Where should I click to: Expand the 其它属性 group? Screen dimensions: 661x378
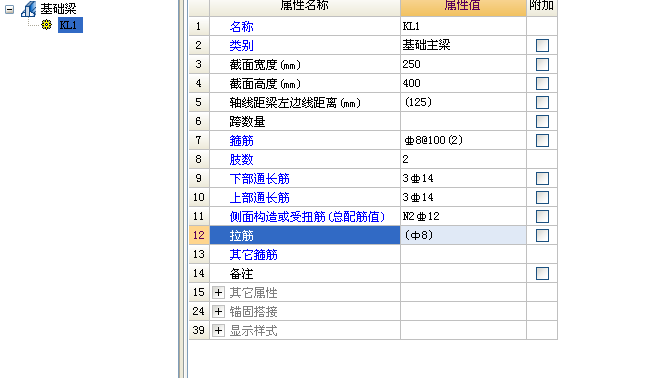218,292
